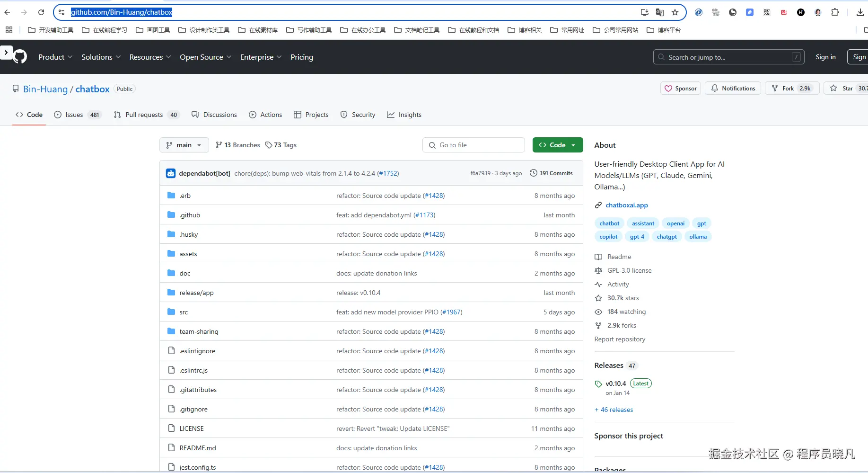Screen dimensions: 868x473
Task: Open the #1967 pull request link
Action: point(451,312)
